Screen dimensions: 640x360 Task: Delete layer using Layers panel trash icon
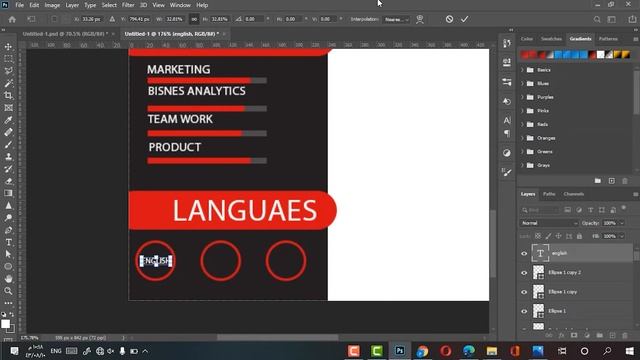point(624,336)
